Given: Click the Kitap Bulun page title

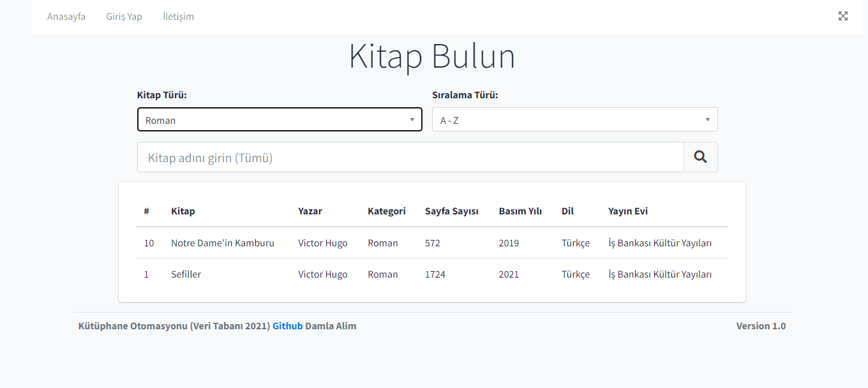Looking at the screenshot, I should click(431, 57).
